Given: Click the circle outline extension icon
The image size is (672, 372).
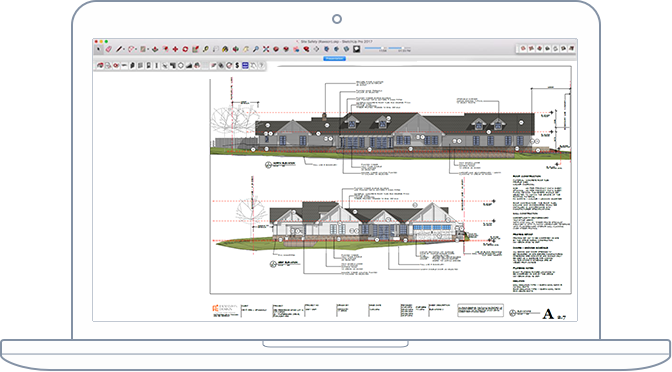Looking at the screenshot, I should point(181,66).
